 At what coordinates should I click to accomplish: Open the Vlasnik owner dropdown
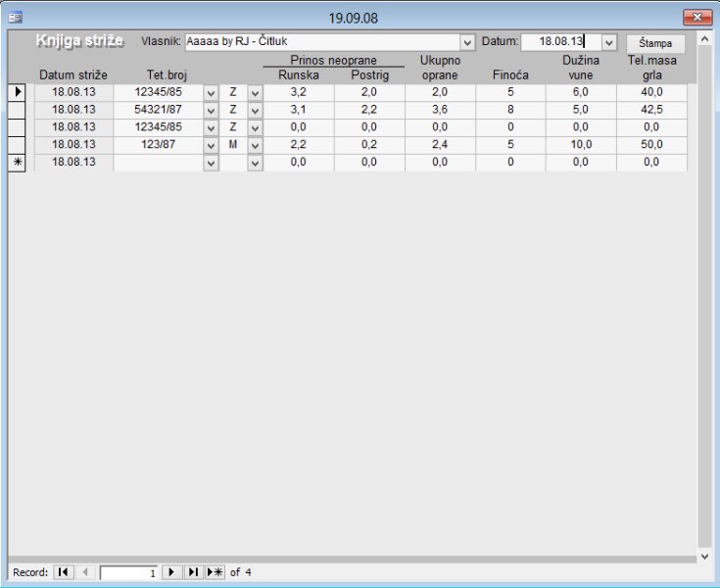pyautogui.click(x=467, y=42)
